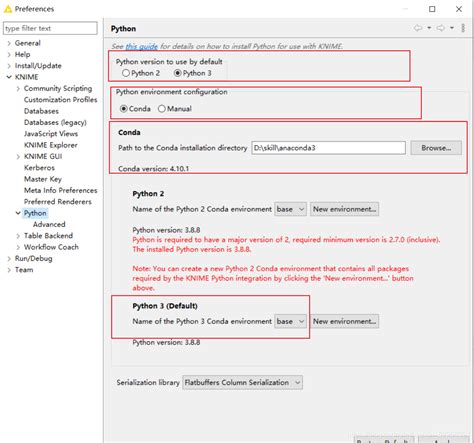Image resolution: width=474 pixels, height=443 pixels.
Task: Click the Preferences window warning icon
Action: (x=8, y=9)
